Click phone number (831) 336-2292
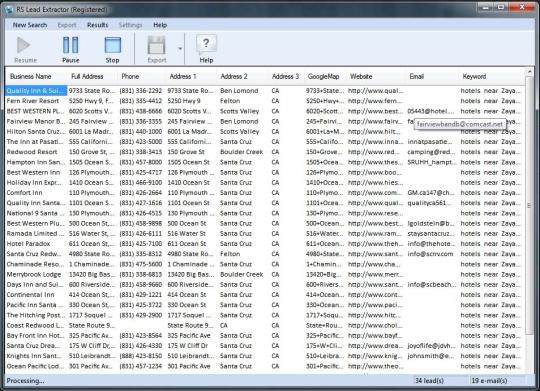540x391 pixels. [x=141, y=91]
